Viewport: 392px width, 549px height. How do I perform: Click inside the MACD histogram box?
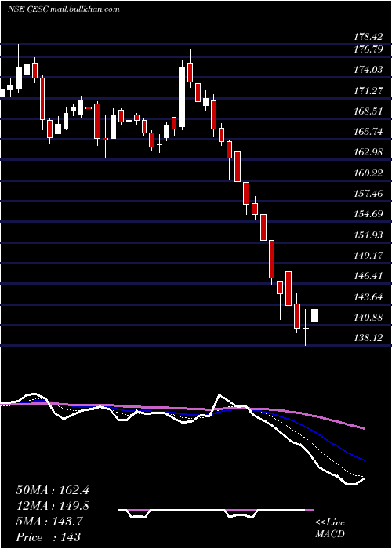(x=216, y=510)
